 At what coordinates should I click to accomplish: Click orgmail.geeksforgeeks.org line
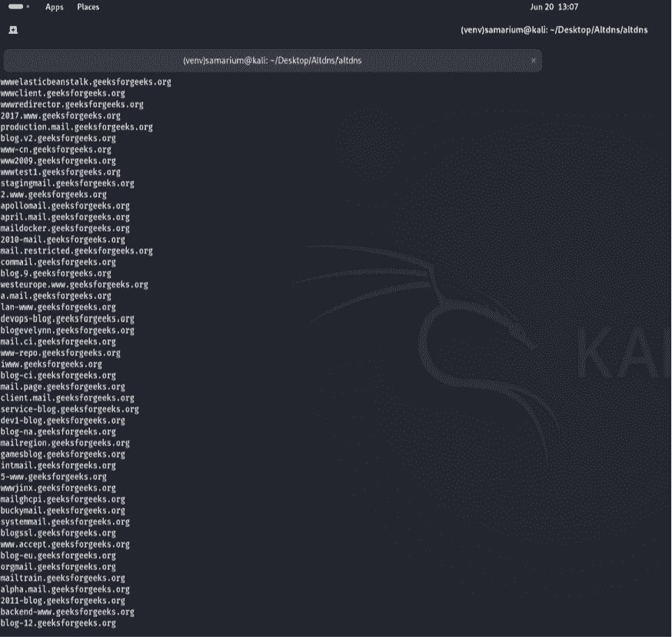coord(58,567)
